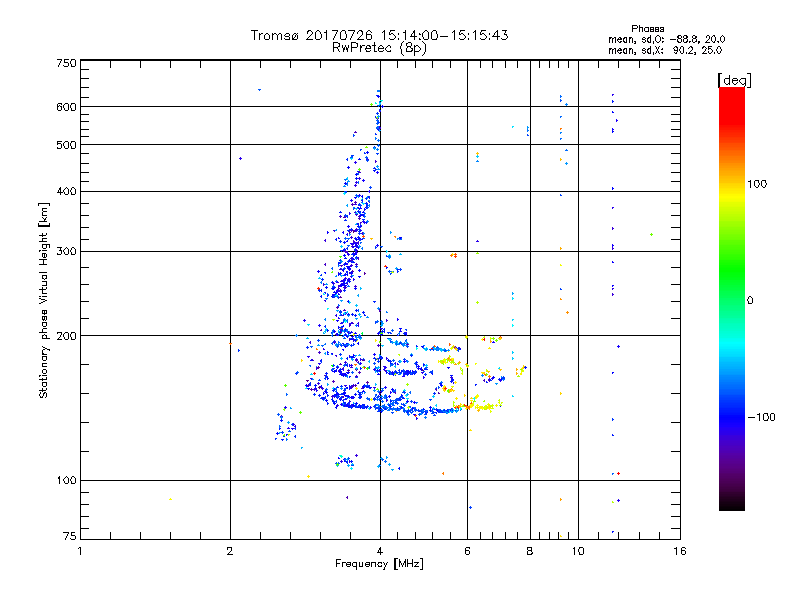Click the 'Frequency [MHz]' axis title
Screen dimensions: 800x600
pos(380,564)
